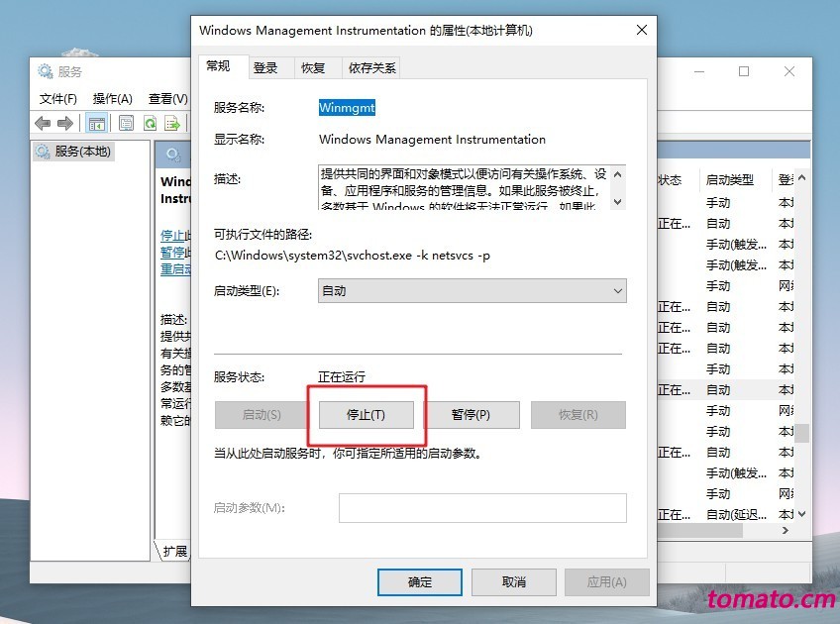This screenshot has width=840, height=624.
Task: Open the 操作(A) menu in Services window
Action: tap(113, 99)
